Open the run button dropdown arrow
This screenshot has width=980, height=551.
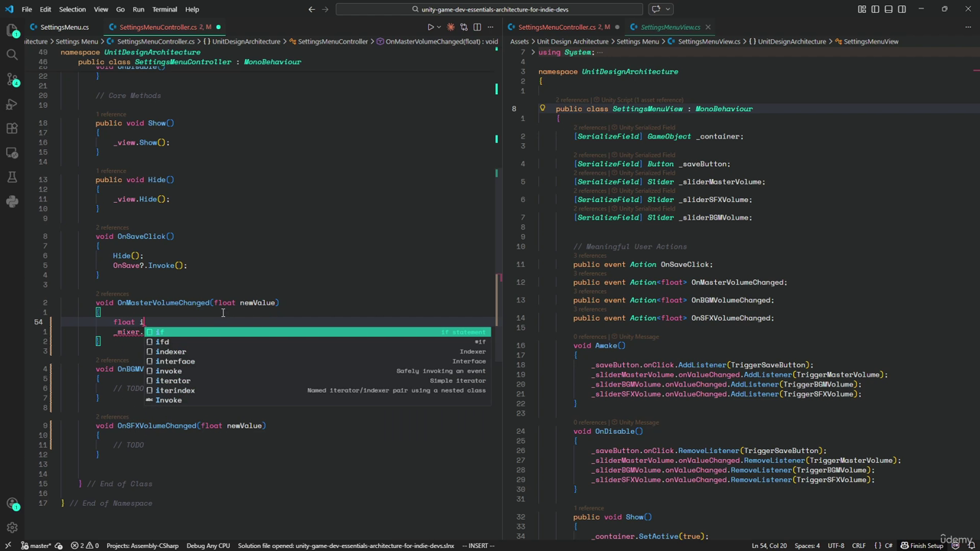[x=439, y=28]
